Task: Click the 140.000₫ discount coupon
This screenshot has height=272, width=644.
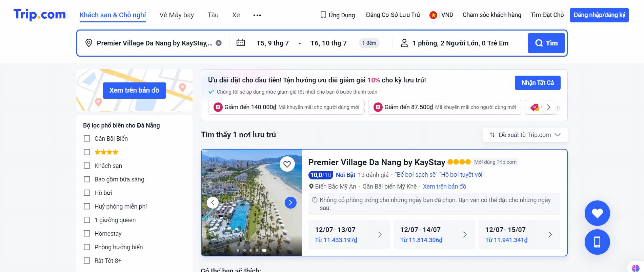Action: [x=286, y=107]
